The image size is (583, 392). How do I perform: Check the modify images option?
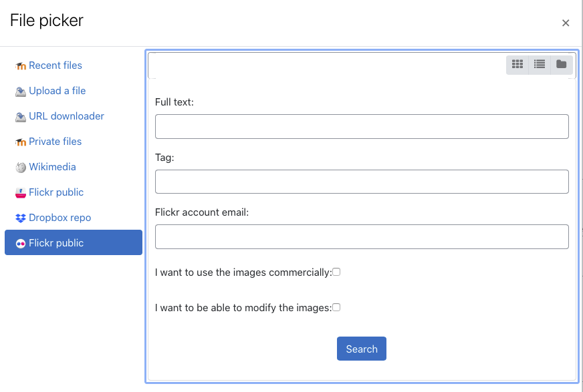[336, 307]
